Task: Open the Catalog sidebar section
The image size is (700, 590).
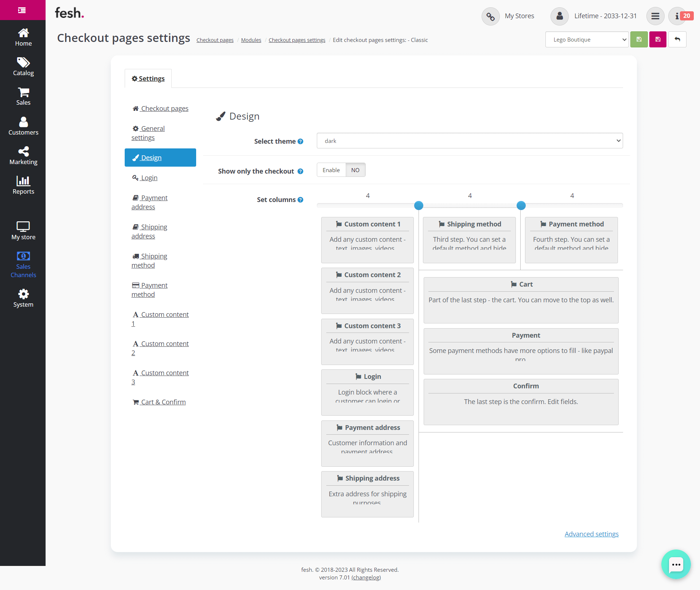Action: 23,67
